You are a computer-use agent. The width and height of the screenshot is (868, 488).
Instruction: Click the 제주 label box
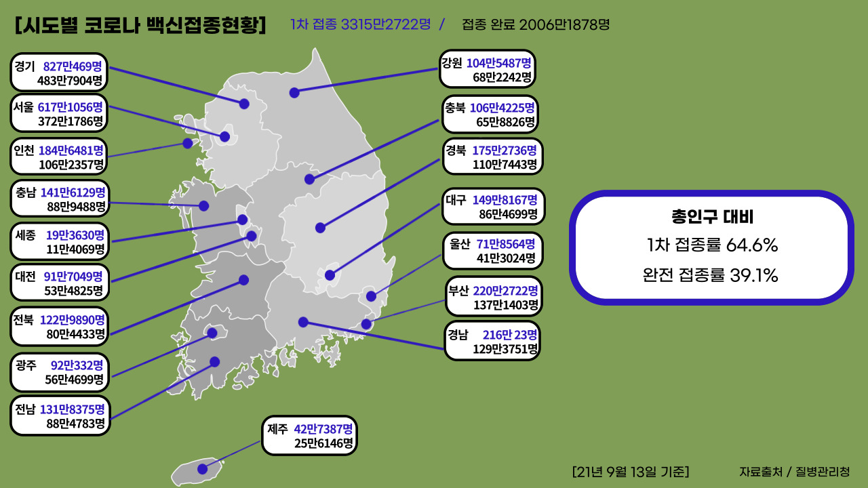point(309,435)
